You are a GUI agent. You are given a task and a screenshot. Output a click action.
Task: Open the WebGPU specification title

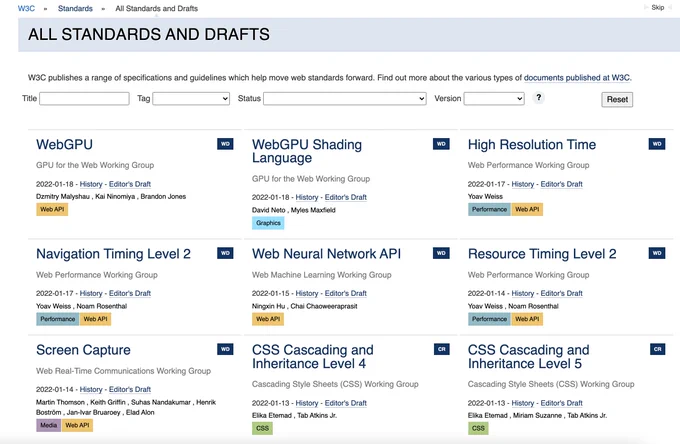(x=64, y=144)
